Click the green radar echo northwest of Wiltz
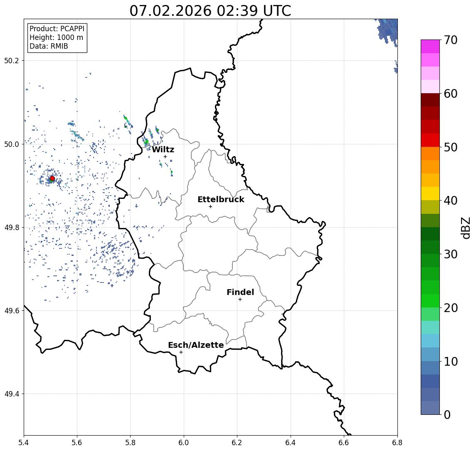 coord(146,141)
